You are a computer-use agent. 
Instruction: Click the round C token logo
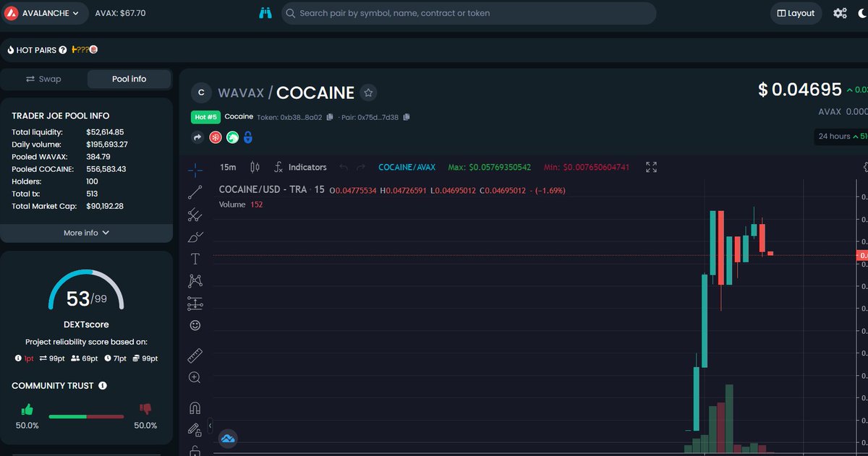201,93
